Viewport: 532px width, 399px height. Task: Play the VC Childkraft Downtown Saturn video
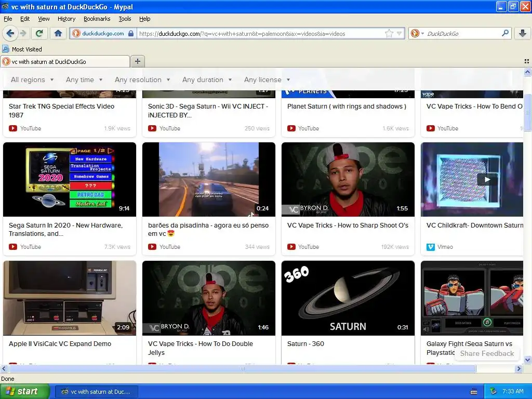(x=487, y=179)
